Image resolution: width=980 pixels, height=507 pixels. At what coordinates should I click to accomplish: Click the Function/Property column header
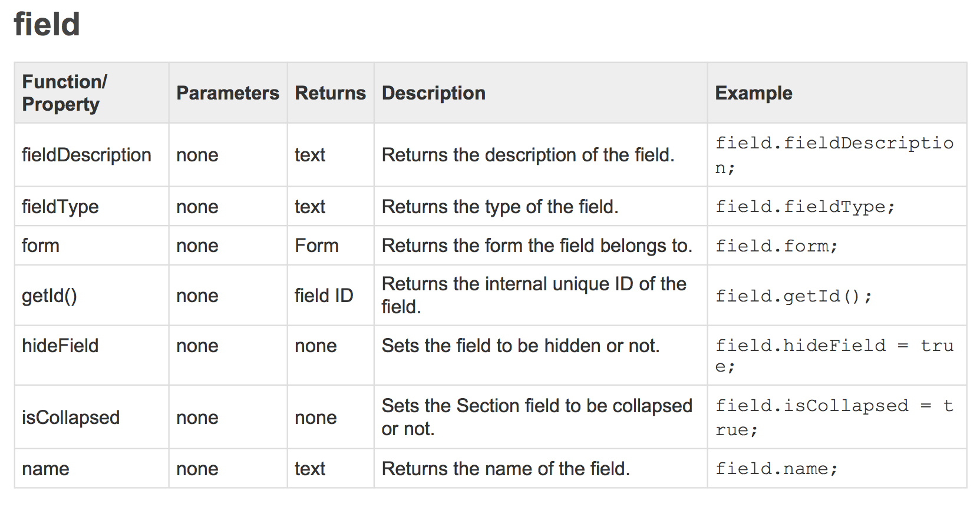click(65, 93)
